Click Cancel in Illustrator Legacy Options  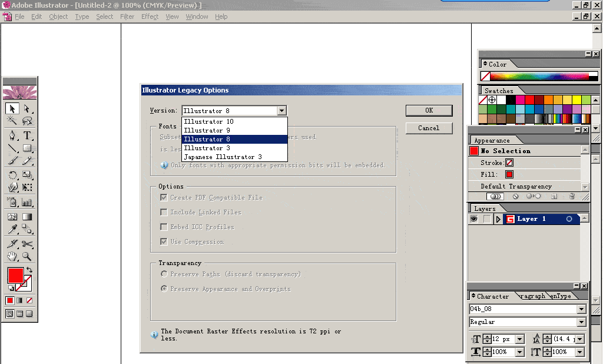429,128
